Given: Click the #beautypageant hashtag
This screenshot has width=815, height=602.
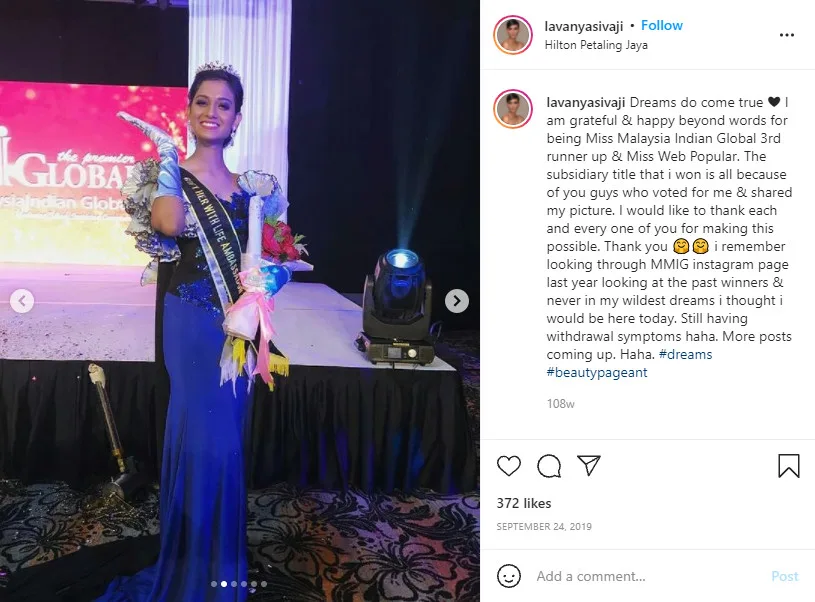Looking at the screenshot, I should coord(597,373).
